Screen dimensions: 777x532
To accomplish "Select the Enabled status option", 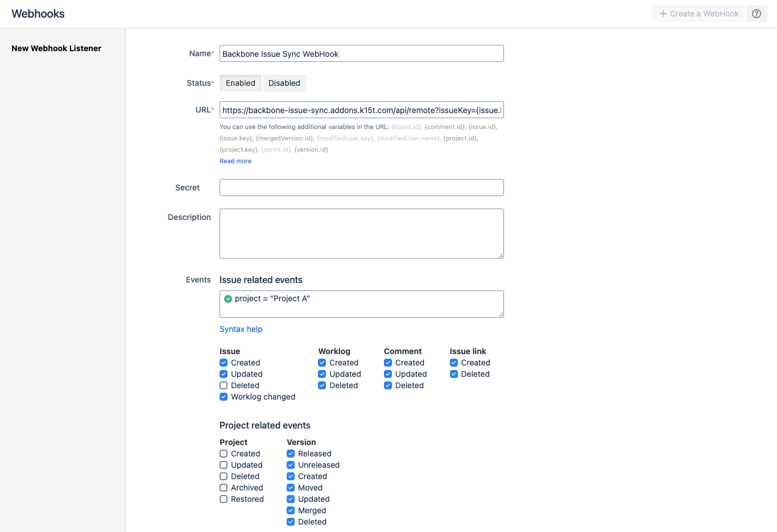I will [x=240, y=82].
